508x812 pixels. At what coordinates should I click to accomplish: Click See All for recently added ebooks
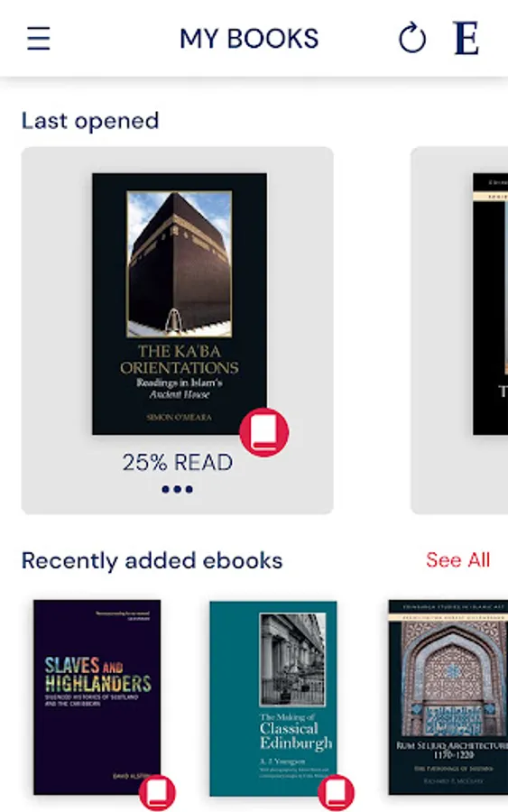point(457,559)
